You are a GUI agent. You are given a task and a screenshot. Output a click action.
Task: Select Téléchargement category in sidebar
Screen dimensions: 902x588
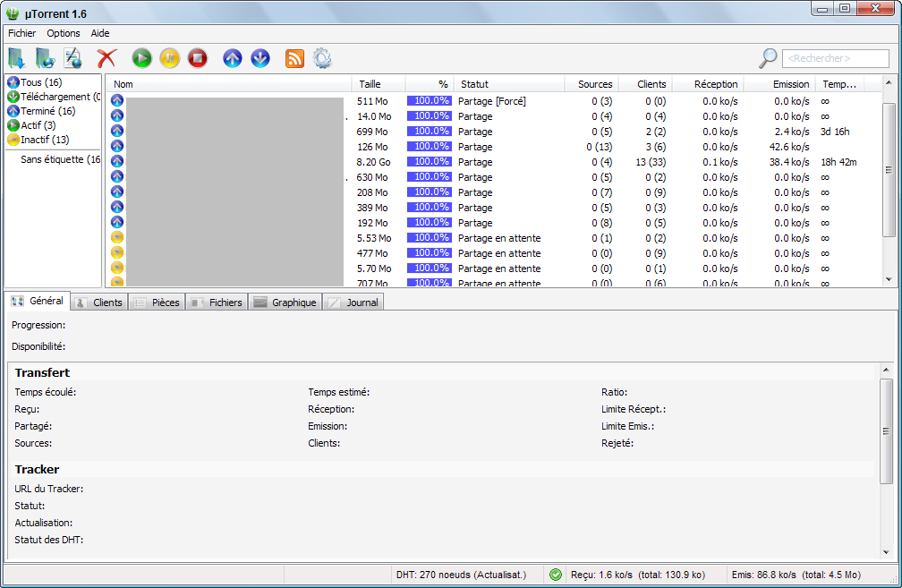tap(54, 97)
